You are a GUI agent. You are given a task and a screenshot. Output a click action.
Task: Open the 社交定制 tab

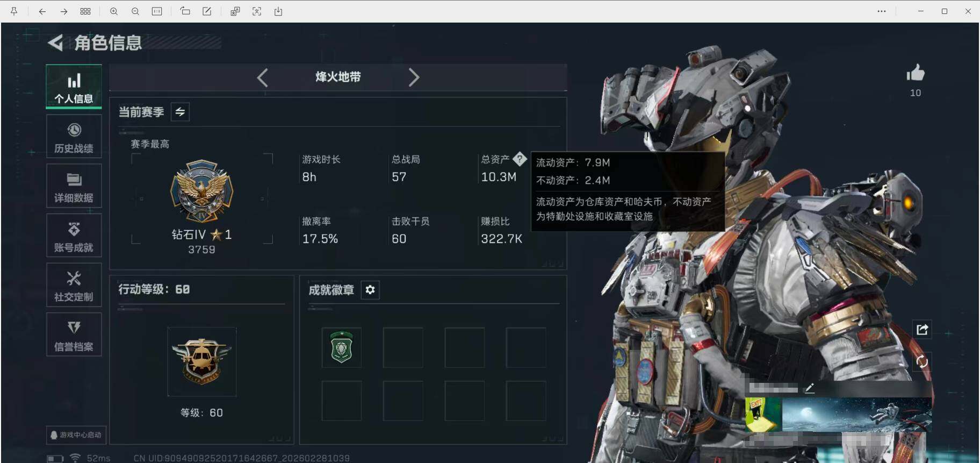[74, 285]
